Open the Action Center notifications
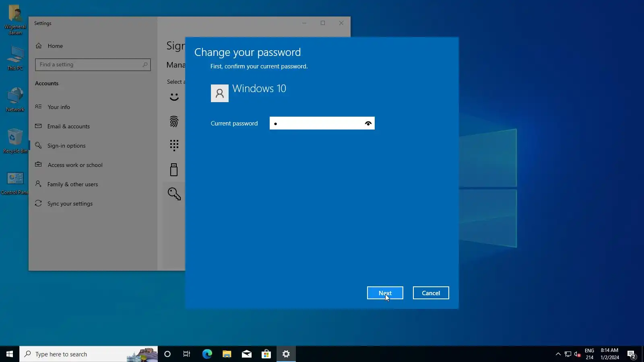Image resolution: width=644 pixels, height=362 pixels. pyautogui.click(x=632, y=354)
